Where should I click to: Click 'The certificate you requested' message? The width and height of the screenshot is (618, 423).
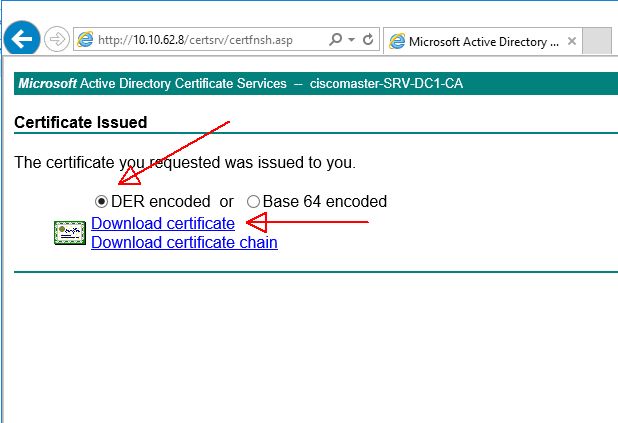tap(185, 162)
